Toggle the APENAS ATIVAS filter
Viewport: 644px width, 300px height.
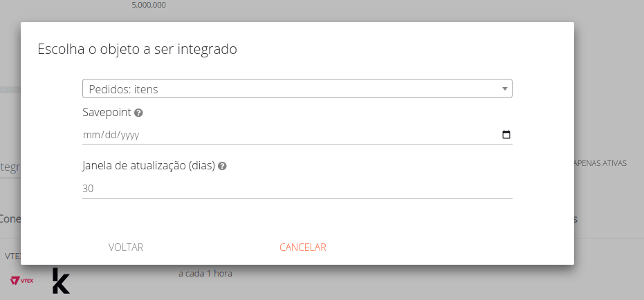tap(600, 164)
